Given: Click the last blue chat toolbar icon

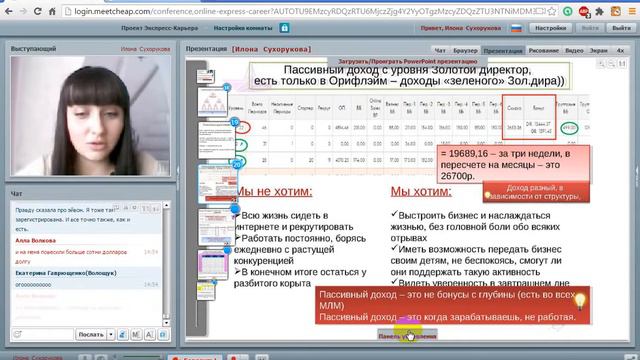Looking at the screenshot, I should click(x=163, y=335).
